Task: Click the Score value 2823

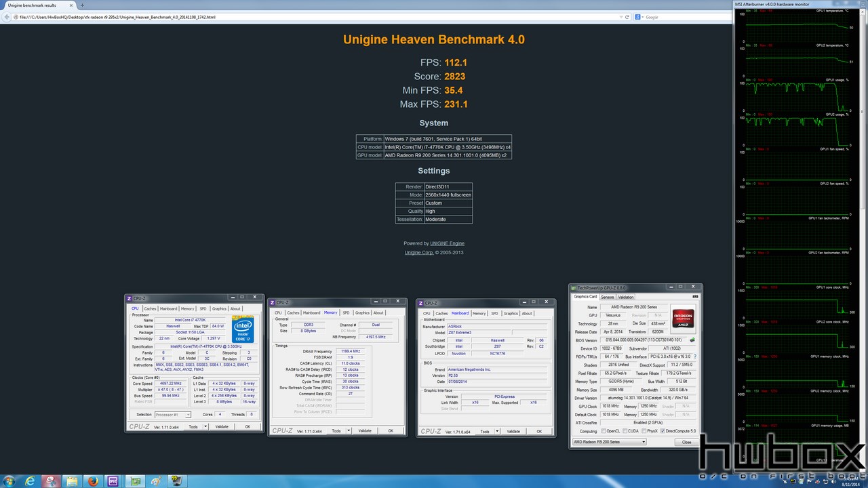Action: tap(454, 77)
